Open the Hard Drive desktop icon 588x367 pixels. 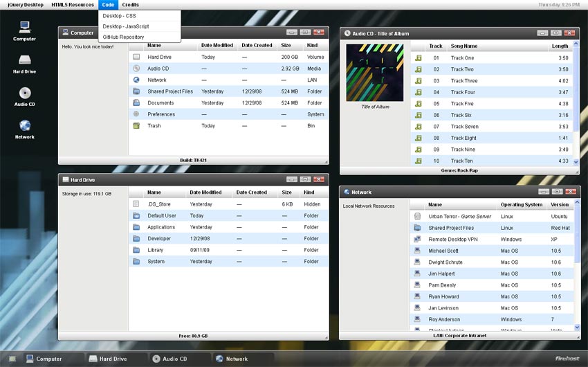[x=25, y=62]
